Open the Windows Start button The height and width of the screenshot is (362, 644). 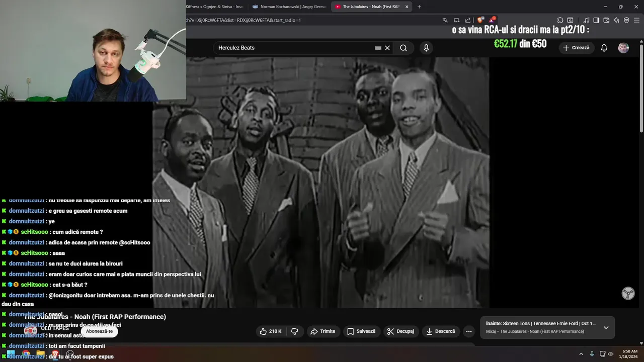tap(11, 354)
